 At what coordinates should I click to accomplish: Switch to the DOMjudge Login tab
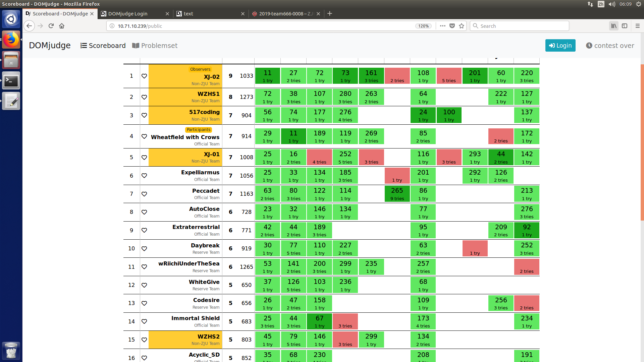point(128,14)
